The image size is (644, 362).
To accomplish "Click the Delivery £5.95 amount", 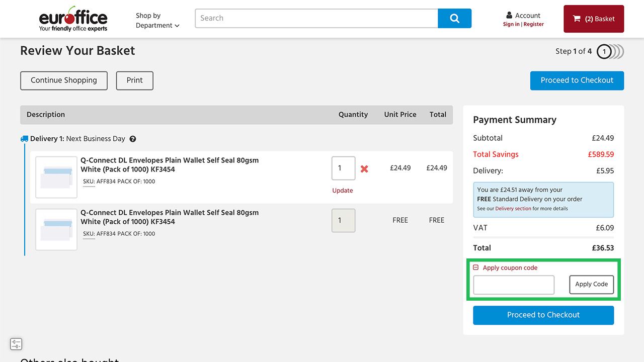I will 605,171.
